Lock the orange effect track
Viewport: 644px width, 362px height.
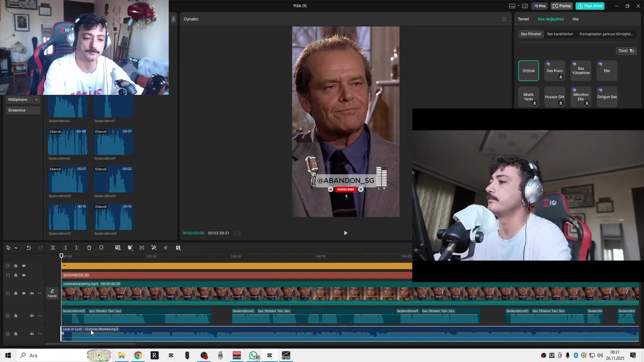[16, 266]
